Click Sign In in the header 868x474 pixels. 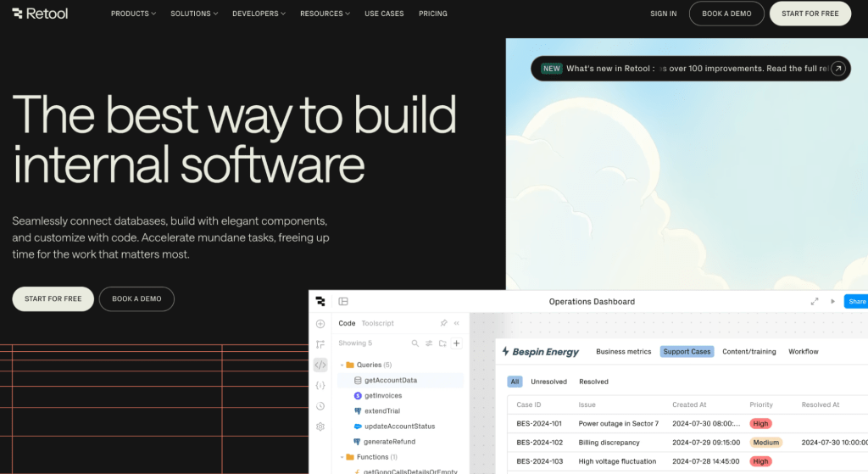[663, 14]
